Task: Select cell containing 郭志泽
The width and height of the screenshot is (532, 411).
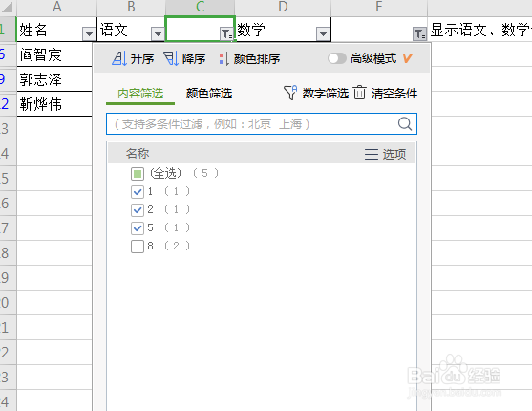Action: point(54,79)
